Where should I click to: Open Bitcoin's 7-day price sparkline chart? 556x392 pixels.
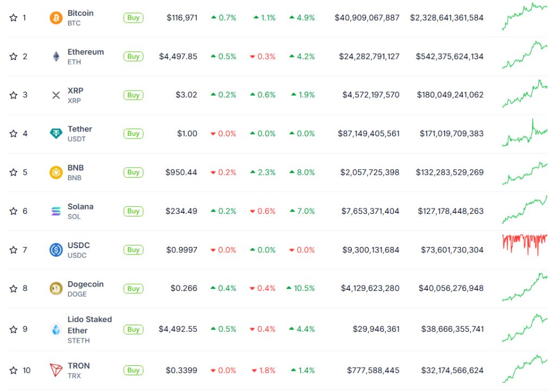click(x=525, y=16)
